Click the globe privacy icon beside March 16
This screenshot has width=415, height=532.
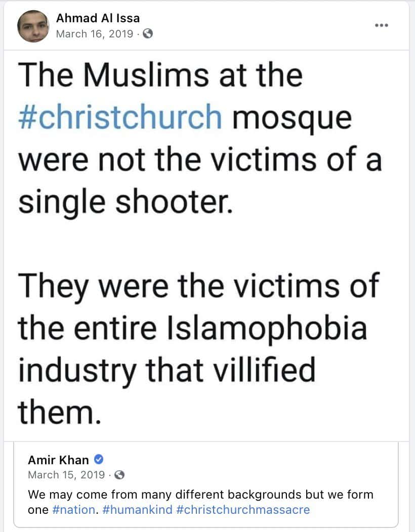click(x=147, y=34)
